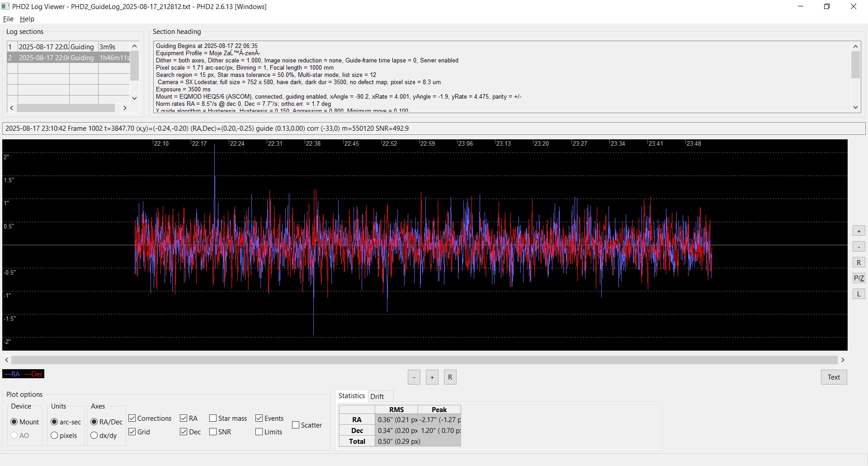Click the vertical zoom out minus button
Screen dimensions: 868x466
pos(859,247)
